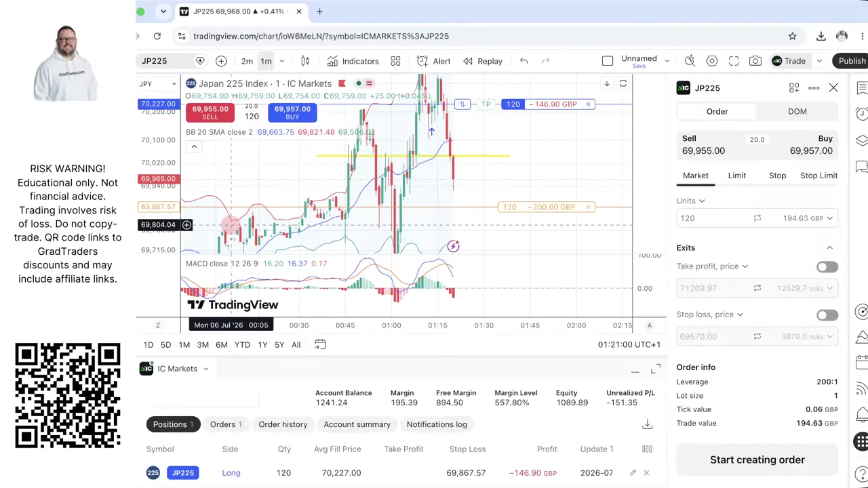
Task: Edit the JP225 position with pencil icon
Action: click(x=633, y=473)
